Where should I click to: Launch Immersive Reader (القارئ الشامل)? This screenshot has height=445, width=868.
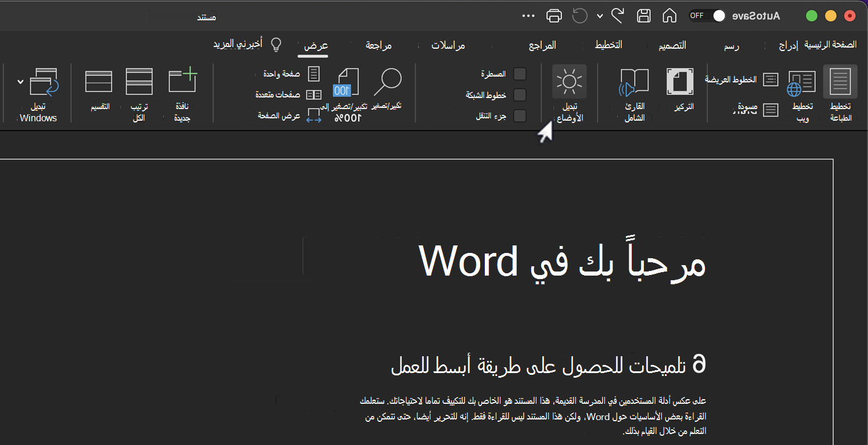(x=633, y=94)
